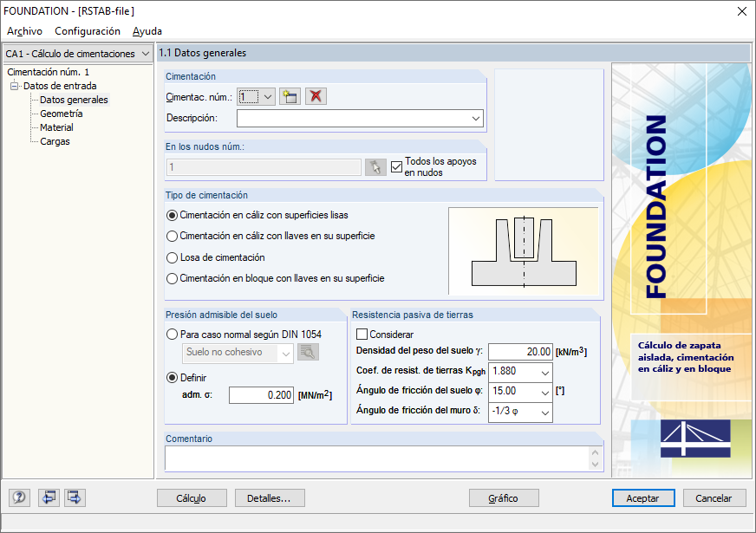Go to previous module window
756x533 pixels.
click(49, 497)
